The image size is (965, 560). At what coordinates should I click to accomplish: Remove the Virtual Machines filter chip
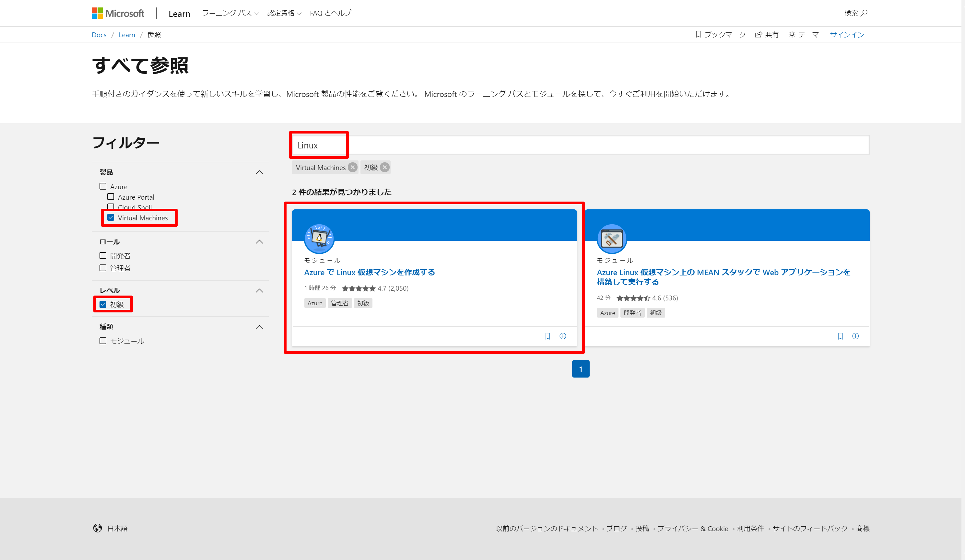[353, 168]
